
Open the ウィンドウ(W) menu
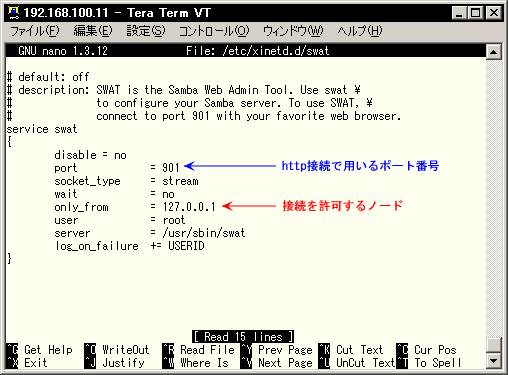293,31
